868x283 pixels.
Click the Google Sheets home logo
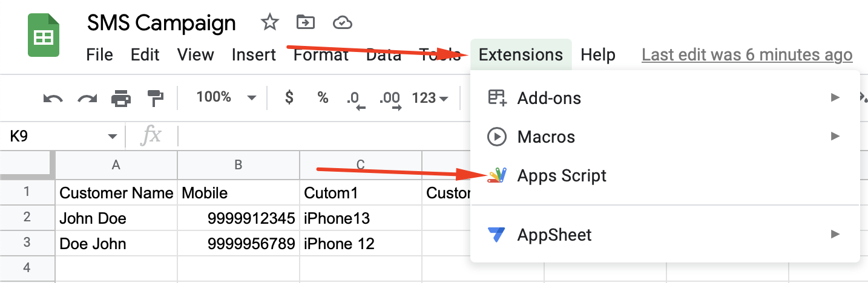(44, 36)
